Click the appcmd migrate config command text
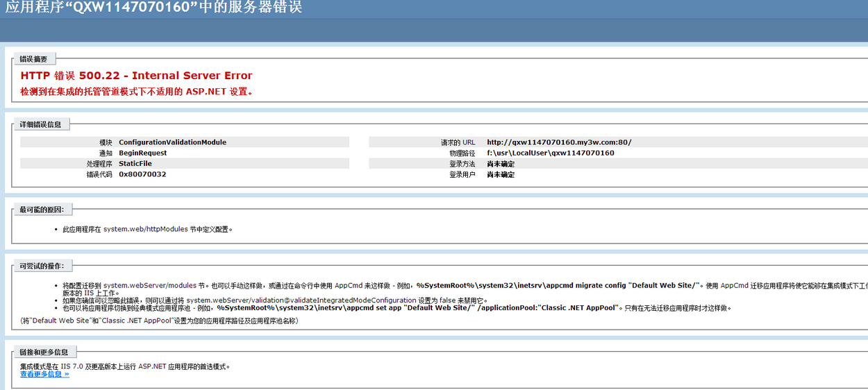The height and width of the screenshot is (390, 868). [x=558, y=285]
